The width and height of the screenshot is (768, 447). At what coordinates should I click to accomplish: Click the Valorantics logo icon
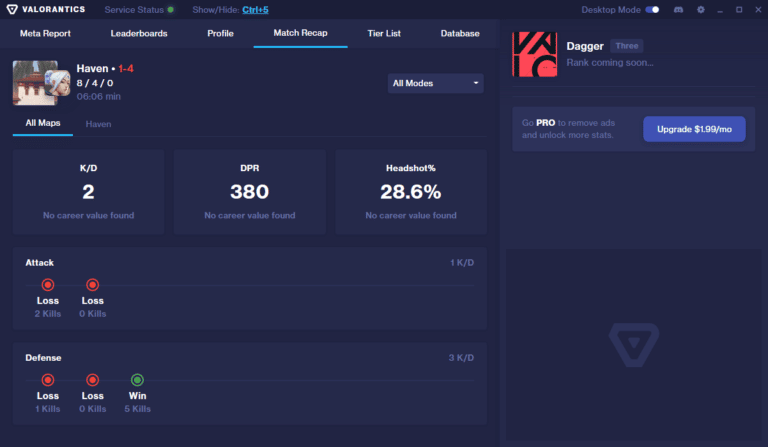(12, 9)
